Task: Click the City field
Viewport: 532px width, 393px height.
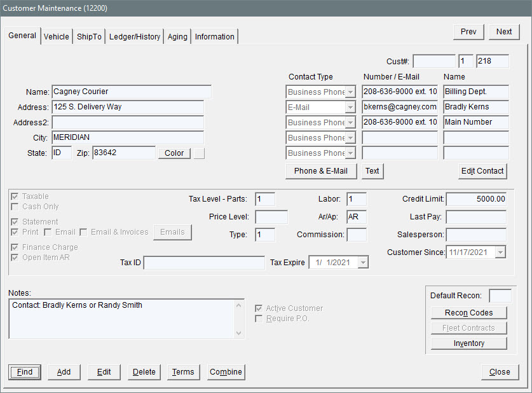Action: tap(128, 137)
